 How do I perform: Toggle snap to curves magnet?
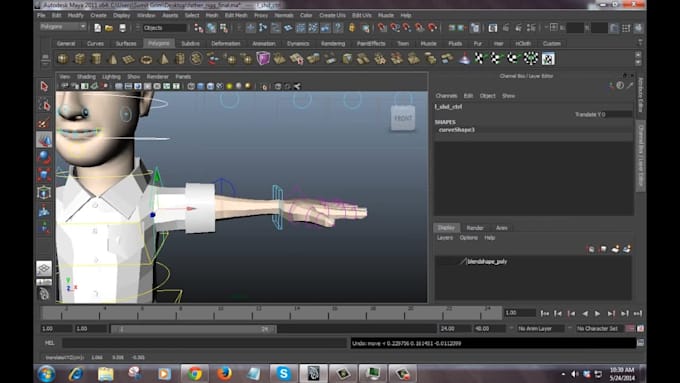(x=395, y=28)
